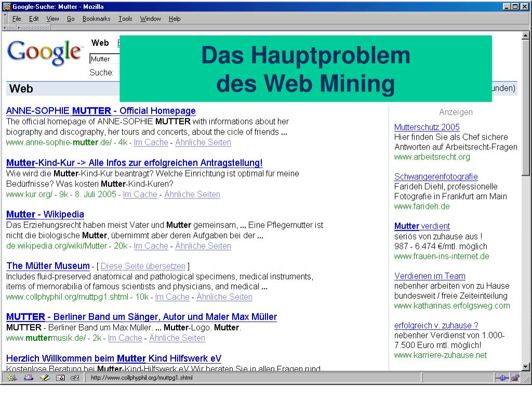Open the Help menu
Viewport: 532px width, 399px height.
coord(175,19)
